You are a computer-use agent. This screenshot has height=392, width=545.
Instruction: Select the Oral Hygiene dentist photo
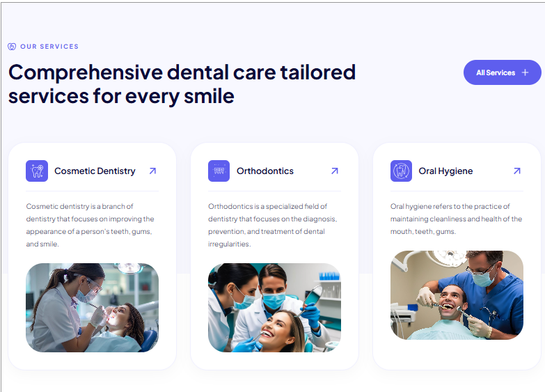(457, 295)
